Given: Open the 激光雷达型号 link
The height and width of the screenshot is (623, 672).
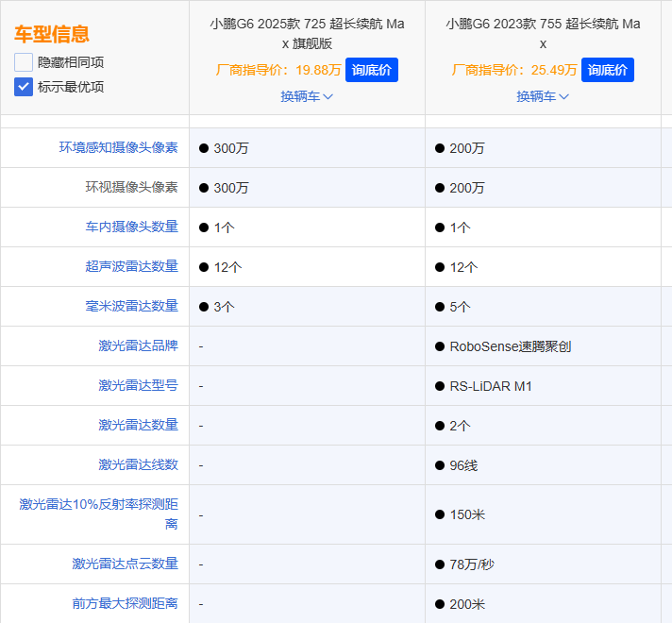Looking at the screenshot, I should click(138, 385).
